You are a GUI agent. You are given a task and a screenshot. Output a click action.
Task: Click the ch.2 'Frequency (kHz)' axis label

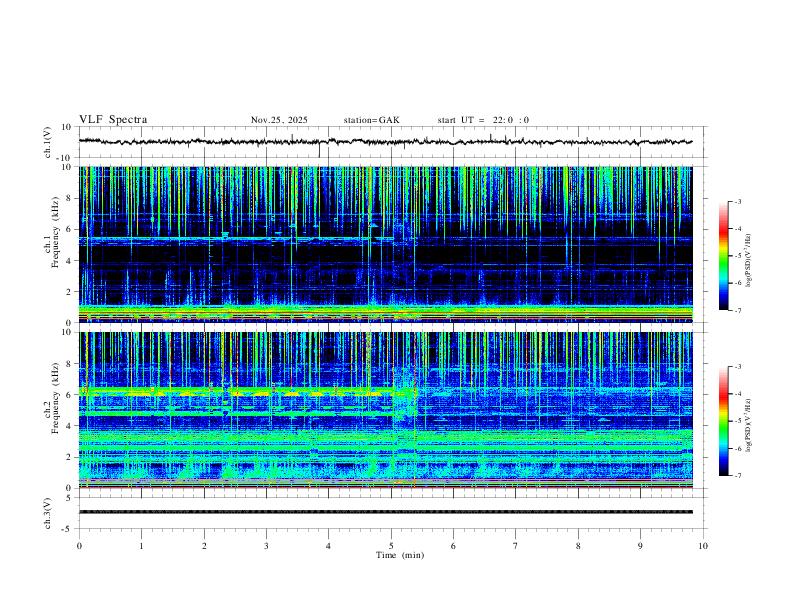pyautogui.click(x=55, y=398)
